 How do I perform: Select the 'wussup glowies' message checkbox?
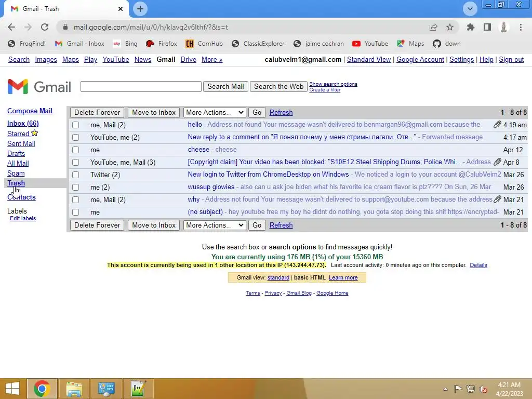tap(76, 187)
